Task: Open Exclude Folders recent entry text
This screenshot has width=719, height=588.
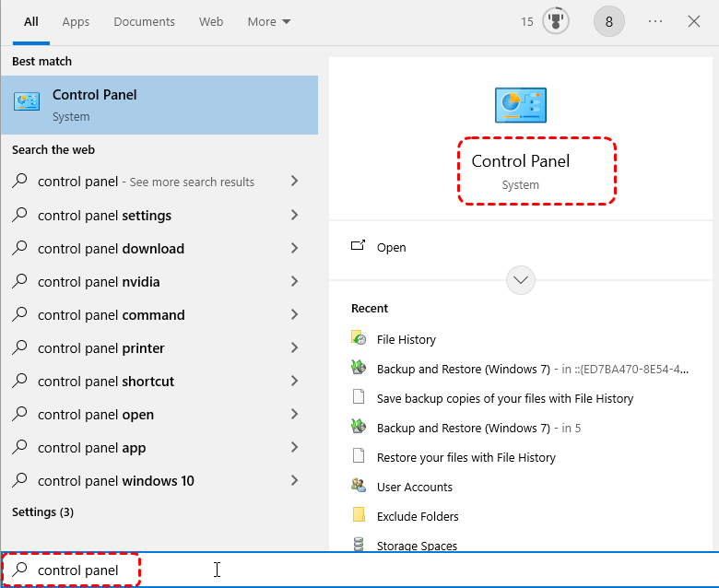Action: (x=418, y=516)
